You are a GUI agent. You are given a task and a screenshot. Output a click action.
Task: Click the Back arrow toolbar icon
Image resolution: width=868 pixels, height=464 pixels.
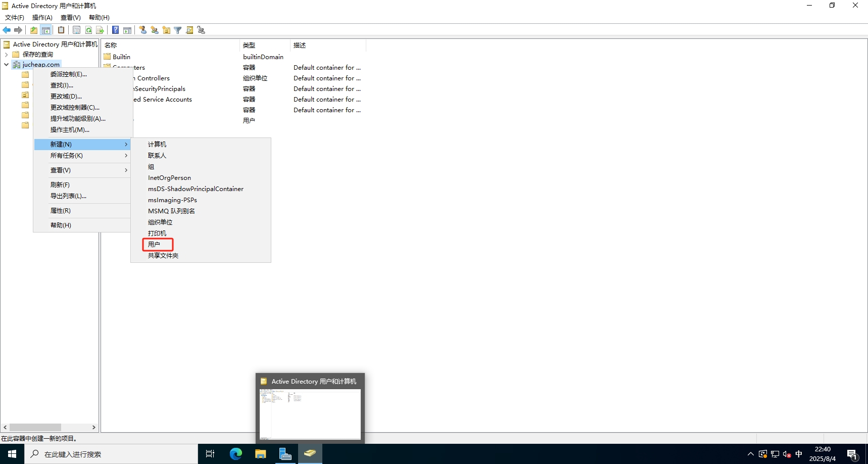tap(7, 30)
